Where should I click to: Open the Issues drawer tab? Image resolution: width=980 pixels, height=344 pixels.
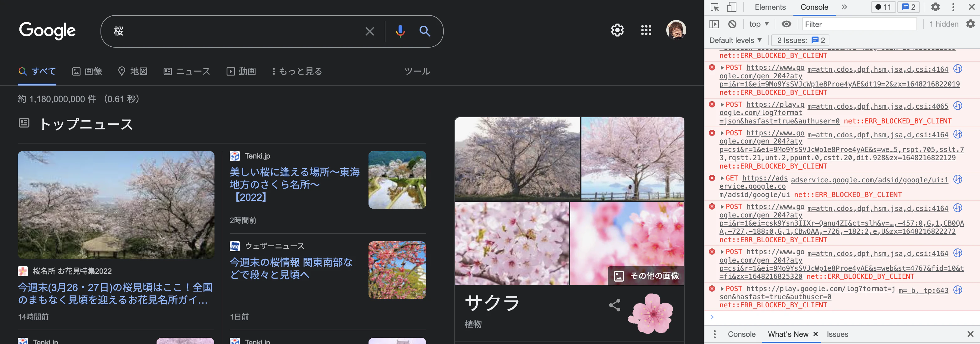(x=837, y=334)
